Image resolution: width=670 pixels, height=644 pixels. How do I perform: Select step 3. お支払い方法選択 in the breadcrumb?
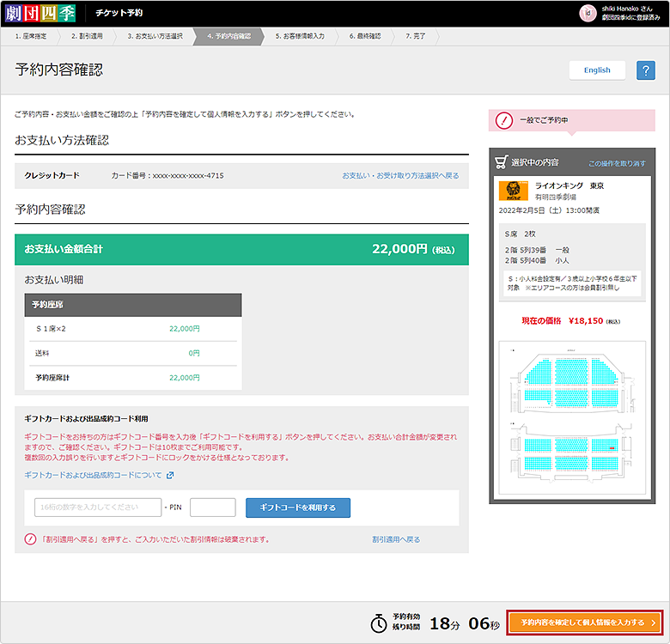(155, 36)
